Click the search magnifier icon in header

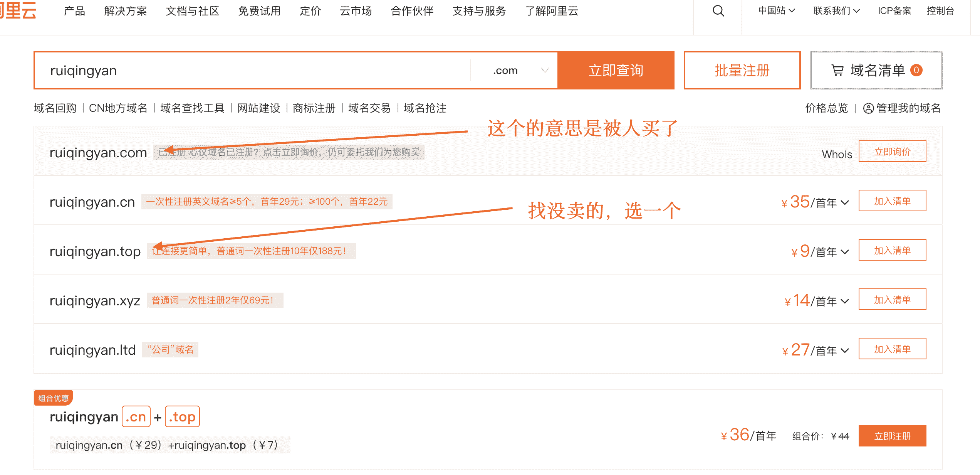click(x=718, y=11)
